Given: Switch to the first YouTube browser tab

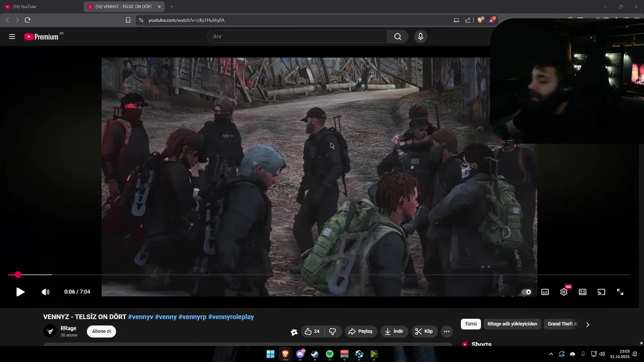Looking at the screenshot, I should (x=40, y=7).
